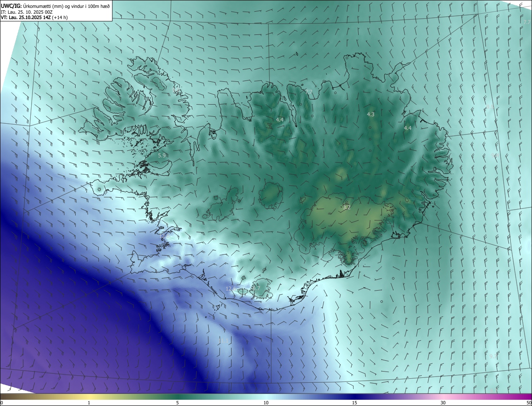Click the yellow colorbar section above tick 1
The width and height of the screenshot is (532, 406).
click(89, 396)
